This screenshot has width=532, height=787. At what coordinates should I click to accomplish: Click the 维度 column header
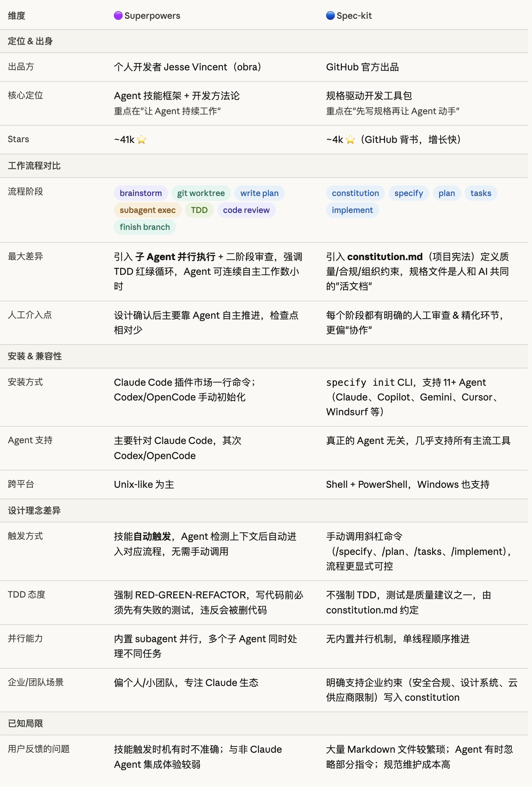17,16
